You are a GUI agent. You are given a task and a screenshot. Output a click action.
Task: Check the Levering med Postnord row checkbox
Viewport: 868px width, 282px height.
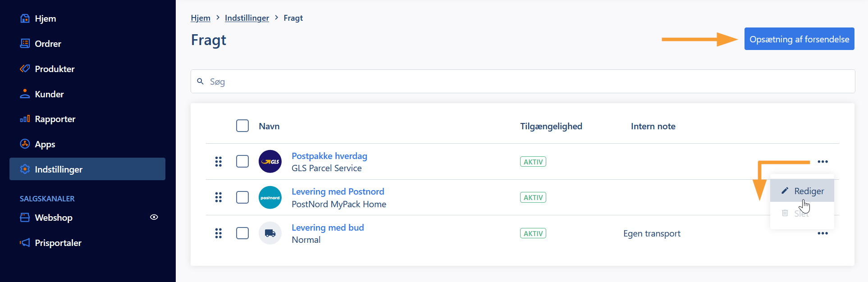coord(242,197)
